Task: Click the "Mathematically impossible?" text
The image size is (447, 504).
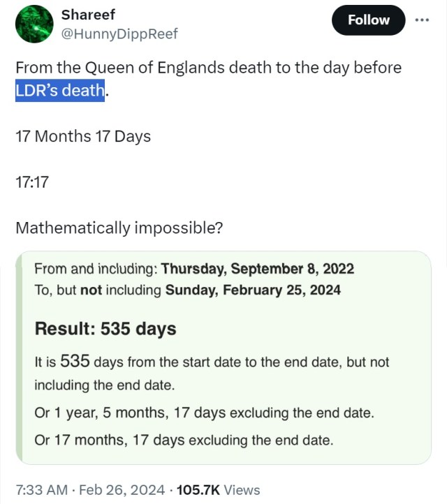Action: coord(119,228)
